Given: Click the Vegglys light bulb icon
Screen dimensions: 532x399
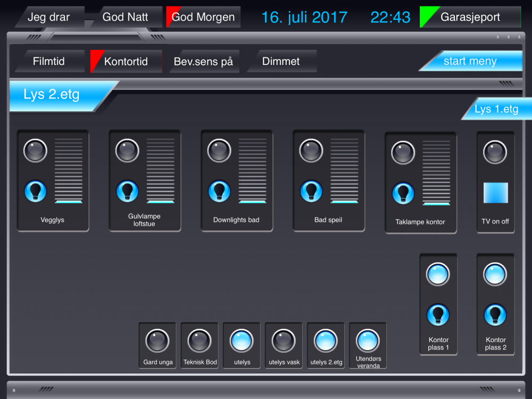Looking at the screenshot, I should [36, 191].
